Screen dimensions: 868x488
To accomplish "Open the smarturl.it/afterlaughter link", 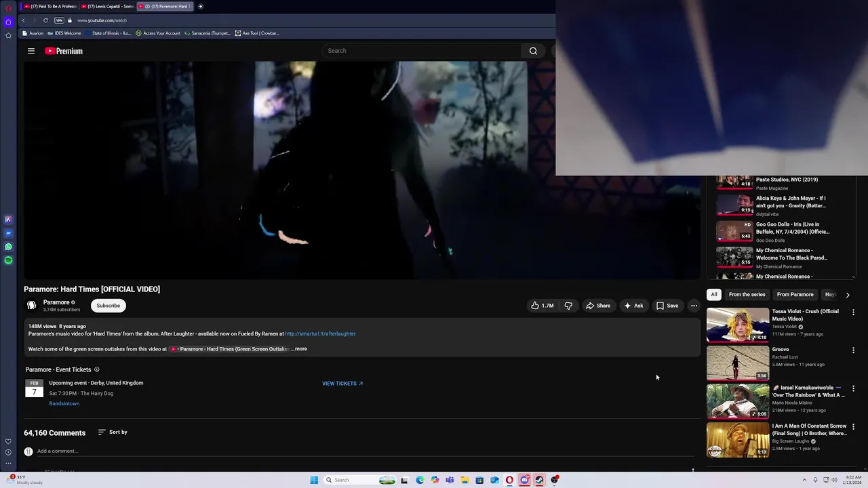I will tap(320, 333).
